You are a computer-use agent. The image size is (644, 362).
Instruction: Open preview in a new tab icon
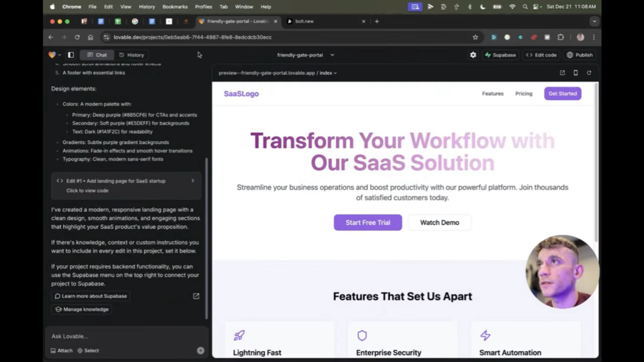point(562,73)
